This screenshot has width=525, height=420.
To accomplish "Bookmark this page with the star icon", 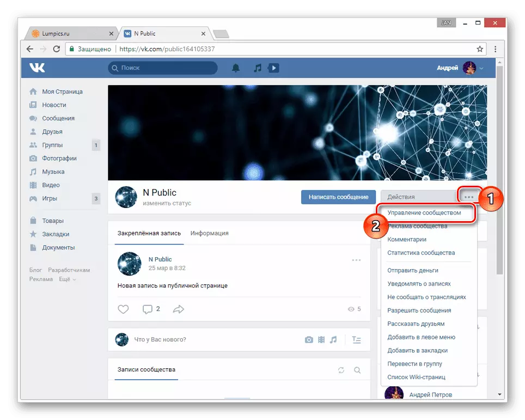I will (x=480, y=49).
